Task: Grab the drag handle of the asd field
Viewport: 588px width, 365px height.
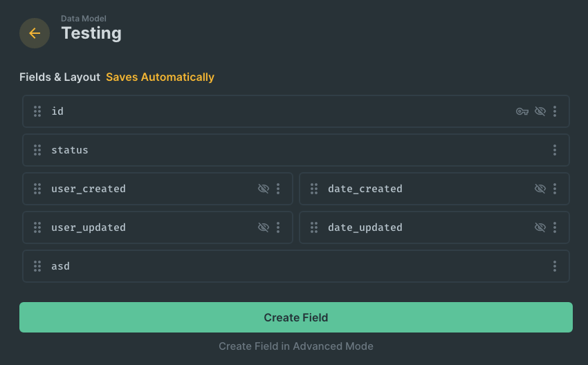Action: tap(37, 266)
